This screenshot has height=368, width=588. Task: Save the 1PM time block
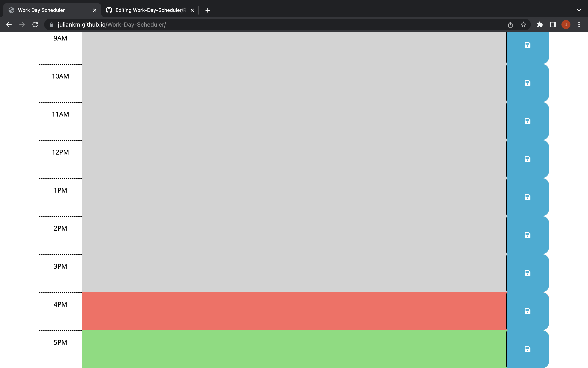pos(527,197)
